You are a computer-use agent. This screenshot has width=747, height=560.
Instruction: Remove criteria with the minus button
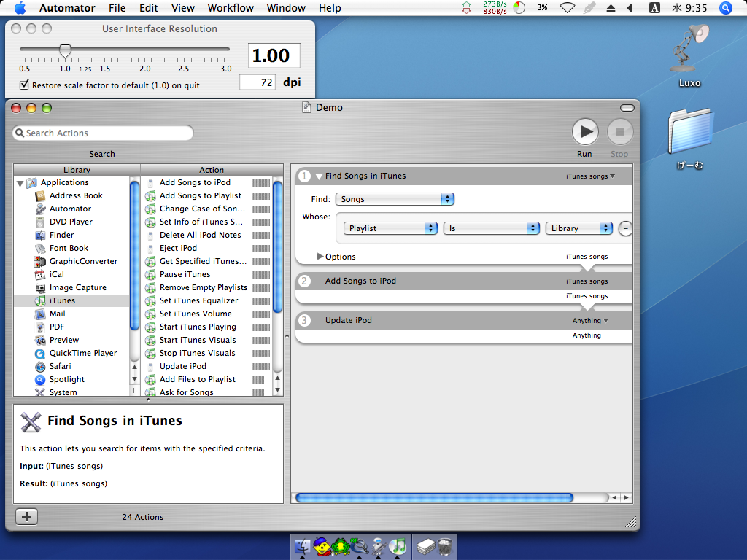coord(625,228)
